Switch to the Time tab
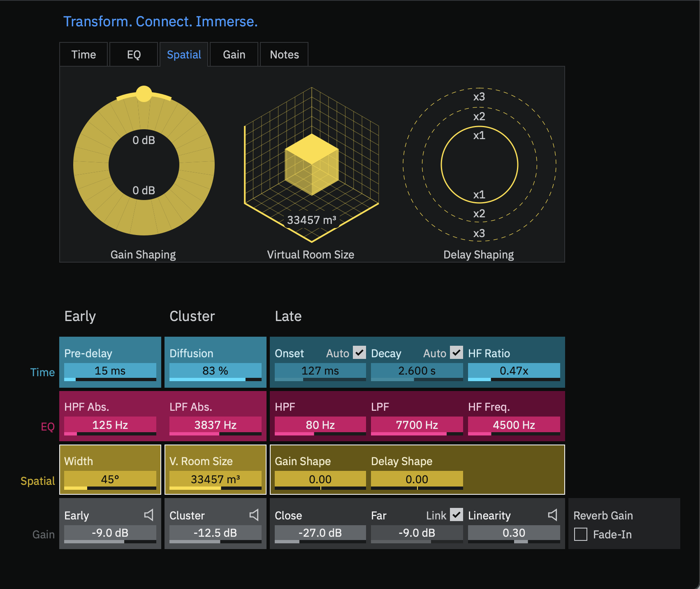The height and width of the screenshot is (589, 700). [83, 54]
